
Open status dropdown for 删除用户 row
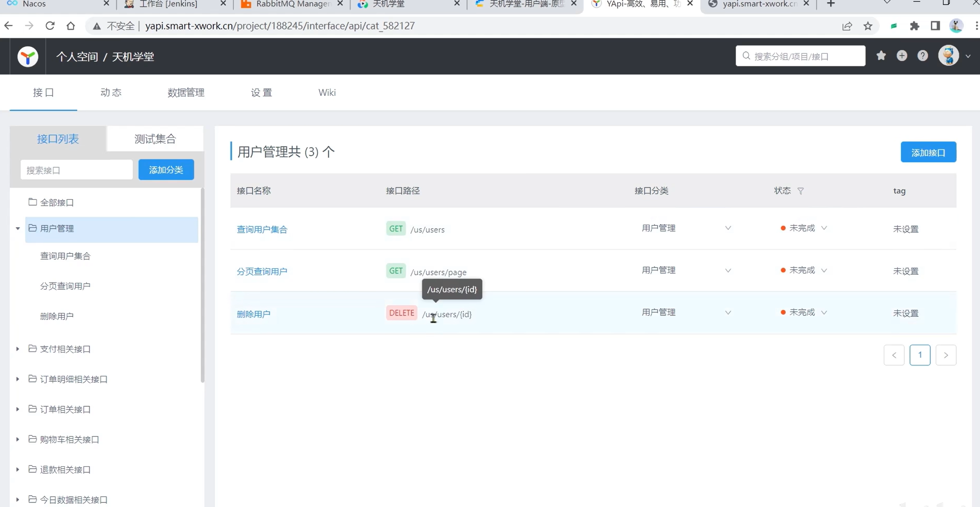click(824, 313)
